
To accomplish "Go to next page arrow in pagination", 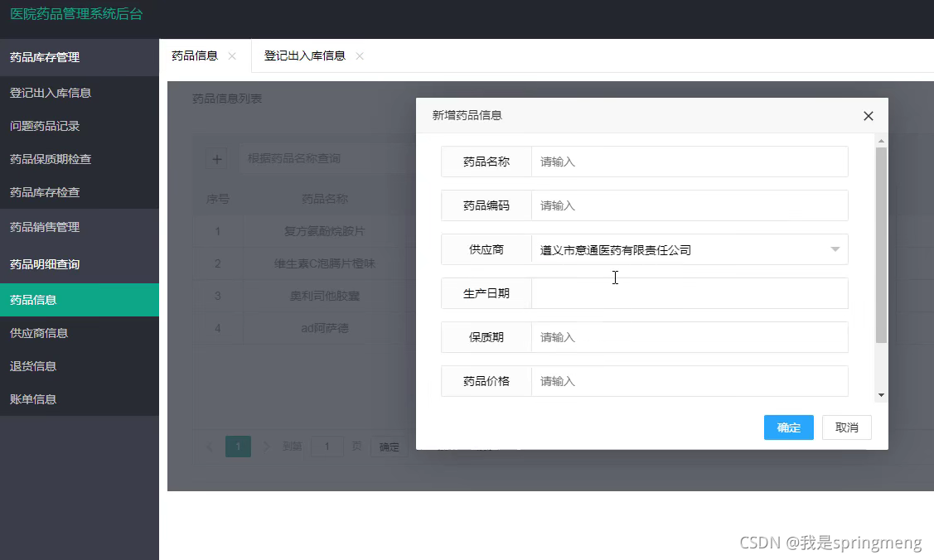I will [266, 447].
